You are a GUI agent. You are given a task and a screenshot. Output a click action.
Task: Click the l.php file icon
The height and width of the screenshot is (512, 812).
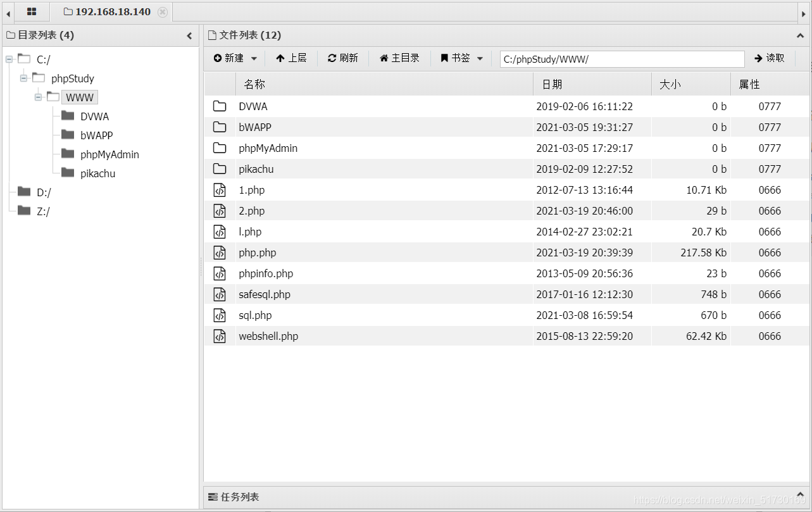tap(220, 232)
